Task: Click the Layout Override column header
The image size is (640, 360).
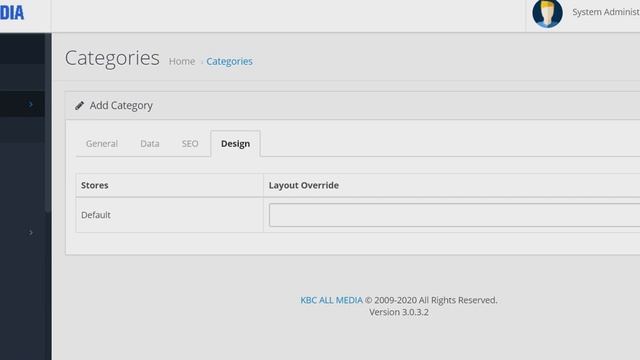Action: tap(304, 185)
